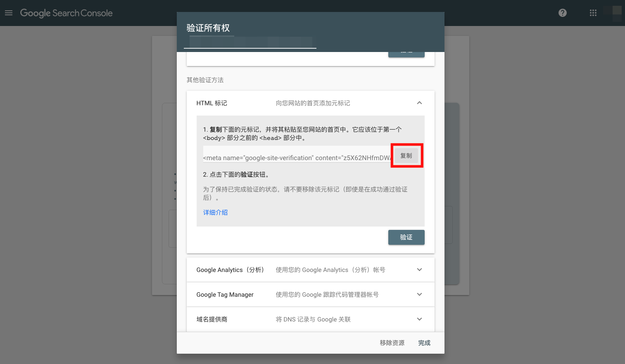
Task: Click the 验证所有权 dialog title
Action: [208, 28]
